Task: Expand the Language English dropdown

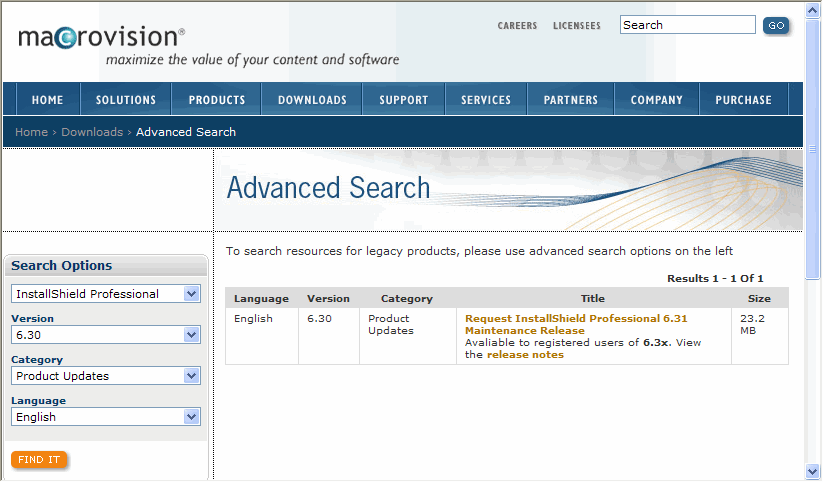Action: (x=192, y=417)
